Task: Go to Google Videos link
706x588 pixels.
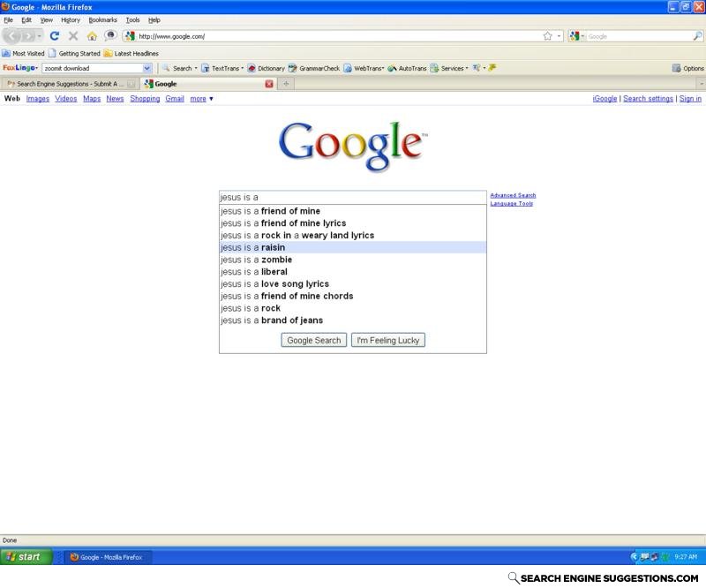Action: click(x=65, y=99)
